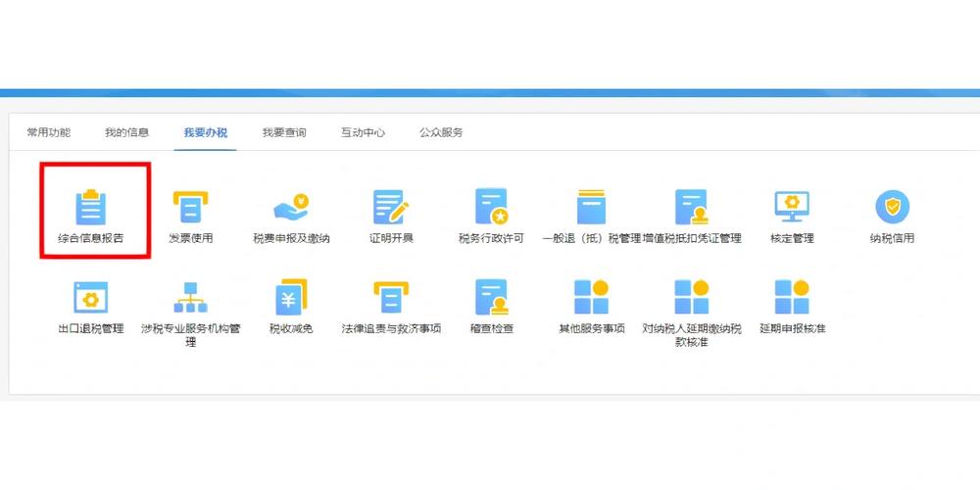Screen dimensions: 980x490
Task: Click the 法律追责与救济事项 text label
Action: pyautogui.click(x=391, y=328)
